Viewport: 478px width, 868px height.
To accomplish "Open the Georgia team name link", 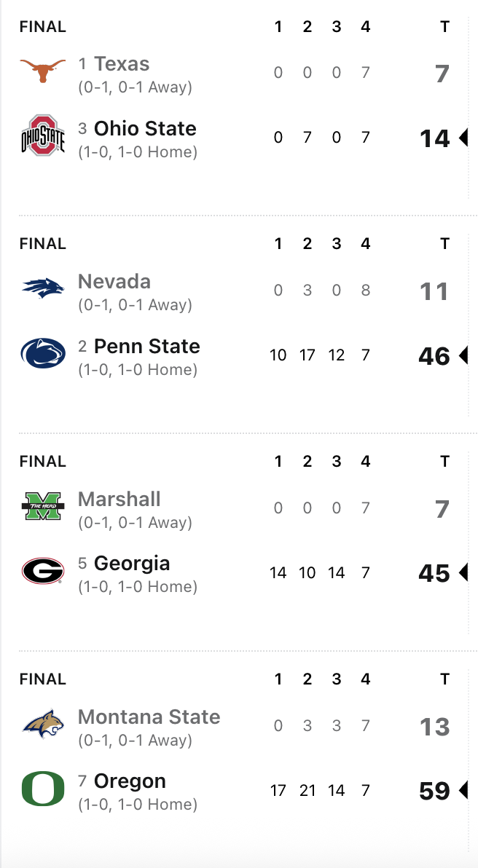I will coord(132,564).
